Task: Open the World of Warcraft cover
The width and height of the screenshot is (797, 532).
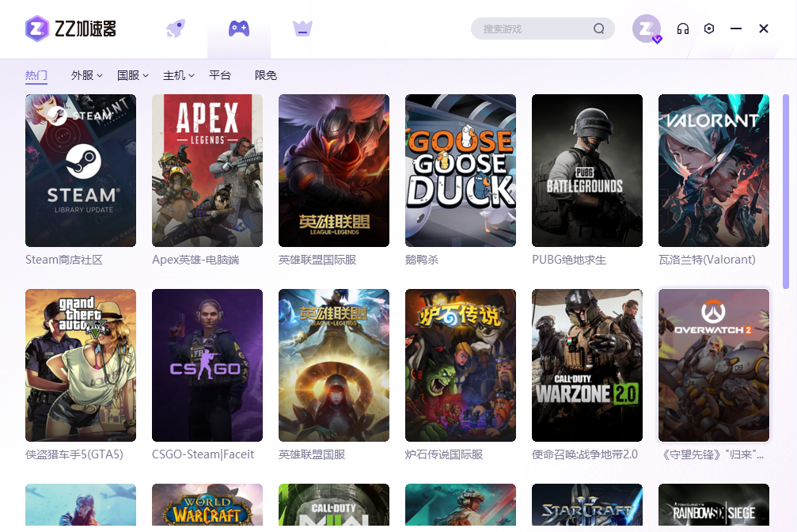Action: tap(207, 504)
